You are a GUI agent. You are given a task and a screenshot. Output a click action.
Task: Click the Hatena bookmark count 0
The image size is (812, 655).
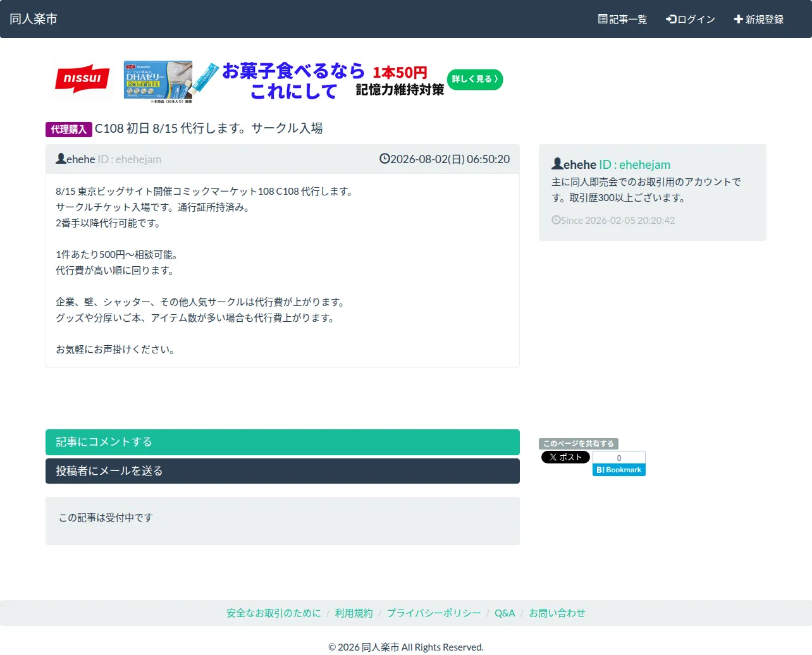pyautogui.click(x=619, y=458)
